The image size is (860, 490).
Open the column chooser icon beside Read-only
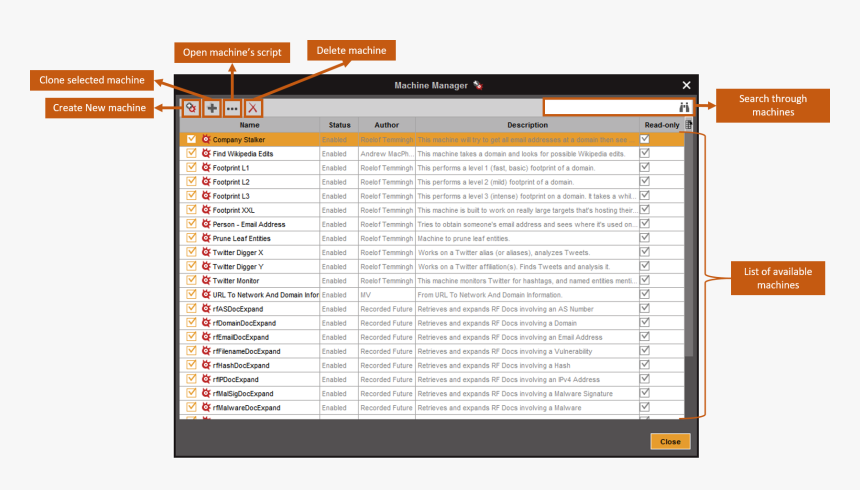(x=688, y=125)
